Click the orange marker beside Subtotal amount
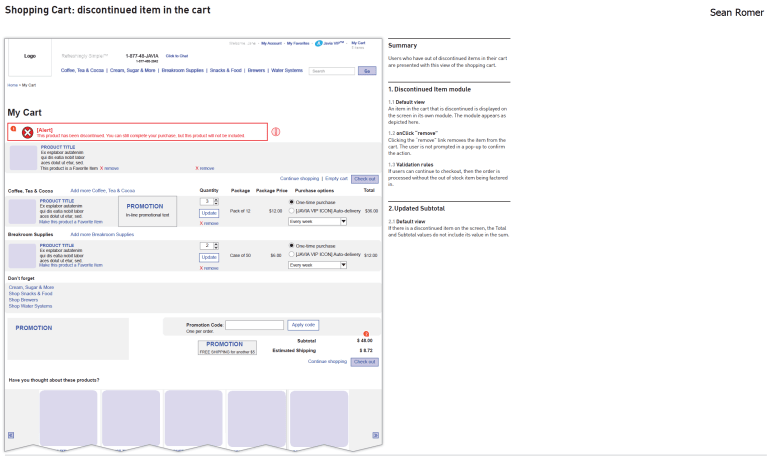 point(366,333)
